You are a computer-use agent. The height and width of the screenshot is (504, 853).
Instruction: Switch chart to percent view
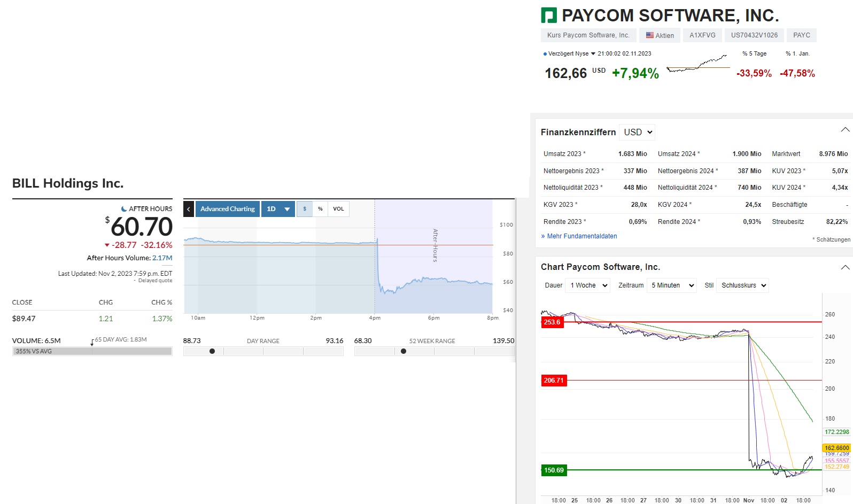point(320,209)
